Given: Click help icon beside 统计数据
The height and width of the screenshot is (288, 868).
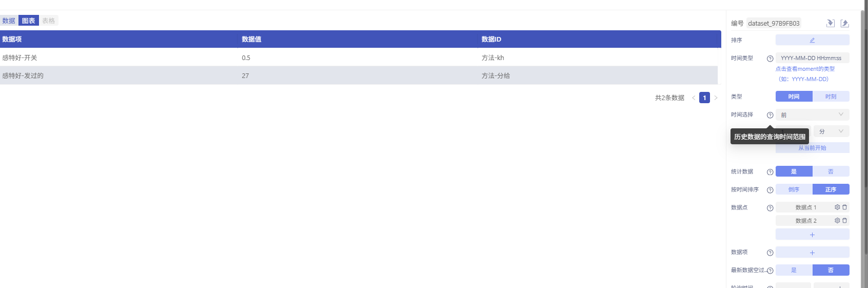Looking at the screenshot, I should point(770,172).
